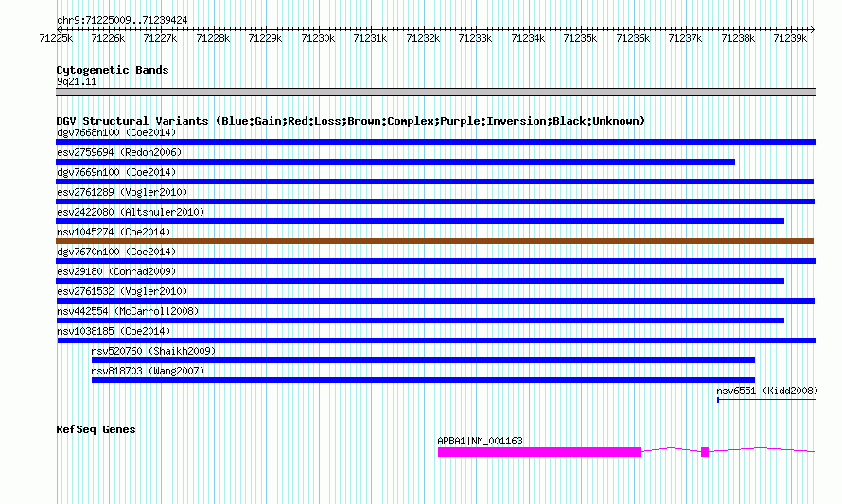Click the 71239k ruler tick label

pyautogui.click(x=790, y=38)
